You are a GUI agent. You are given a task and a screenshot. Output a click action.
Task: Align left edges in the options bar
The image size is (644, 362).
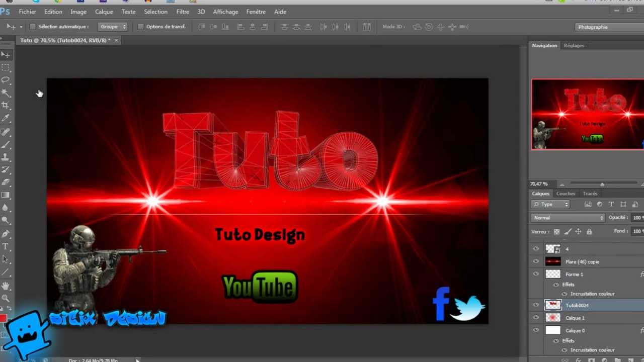240,27
